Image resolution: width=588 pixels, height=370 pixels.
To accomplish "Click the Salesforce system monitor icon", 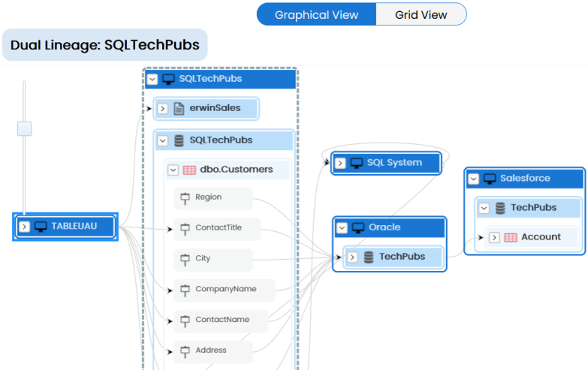I will pos(490,179).
